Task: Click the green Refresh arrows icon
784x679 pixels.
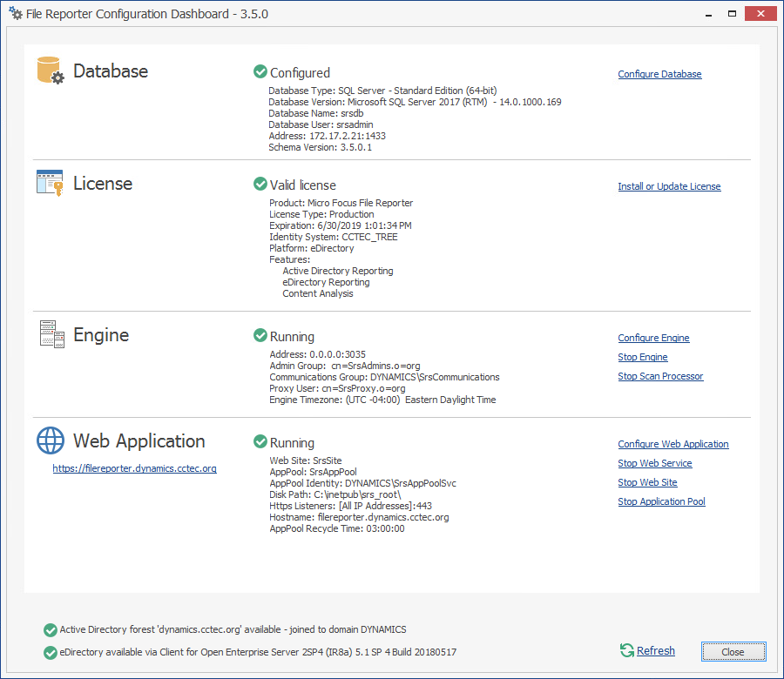Action: (626, 650)
